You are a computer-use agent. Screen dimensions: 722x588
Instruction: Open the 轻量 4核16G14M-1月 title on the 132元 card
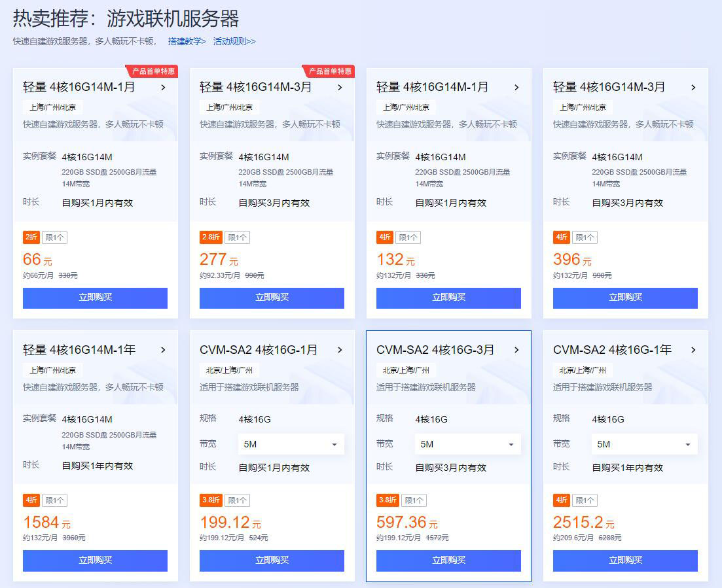coord(433,87)
